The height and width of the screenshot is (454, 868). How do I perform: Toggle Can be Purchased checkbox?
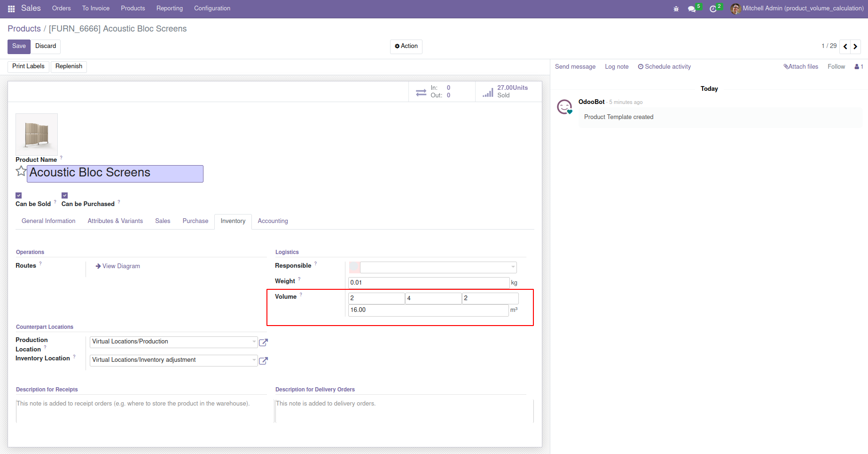pyautogui.click(x=65, y=195)
